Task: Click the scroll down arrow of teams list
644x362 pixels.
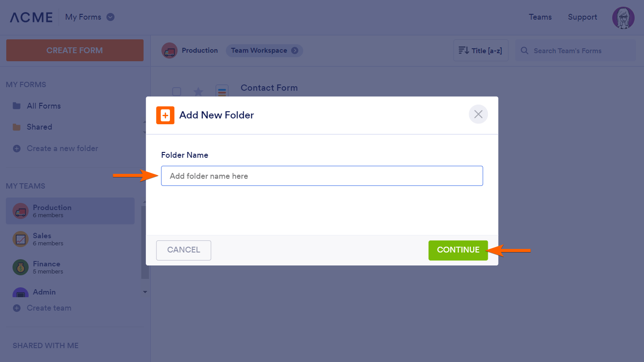Action: pyautogui.click(x=145, y=292)
